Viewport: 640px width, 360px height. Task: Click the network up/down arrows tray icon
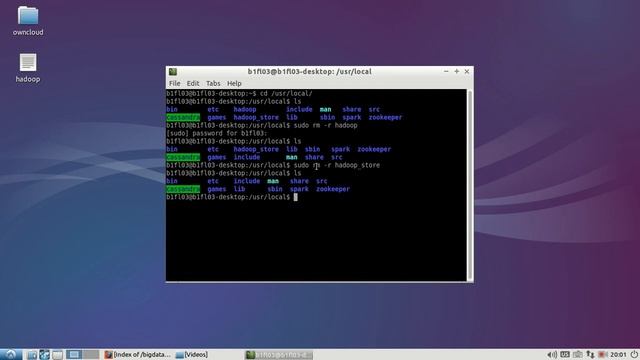(x=590, y=355)
